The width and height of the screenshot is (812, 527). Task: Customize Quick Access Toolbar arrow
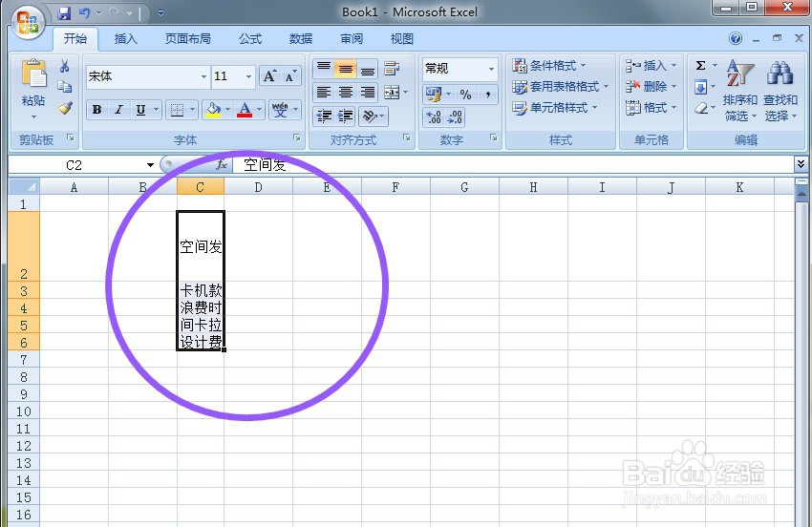161,13
